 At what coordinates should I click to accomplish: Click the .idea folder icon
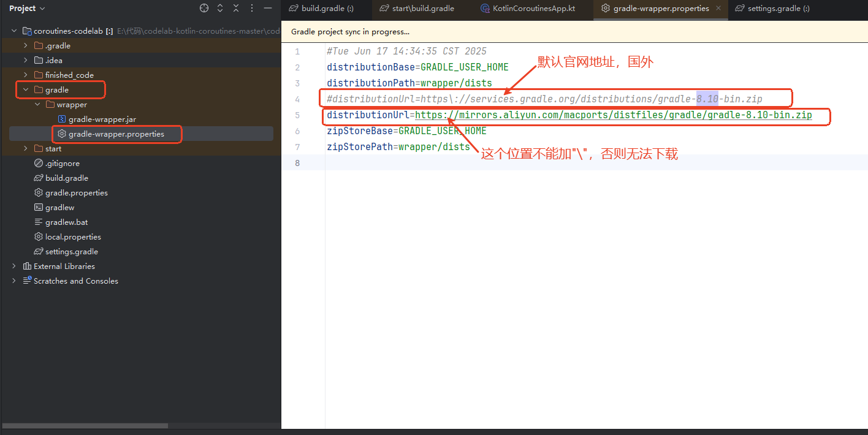39,60
